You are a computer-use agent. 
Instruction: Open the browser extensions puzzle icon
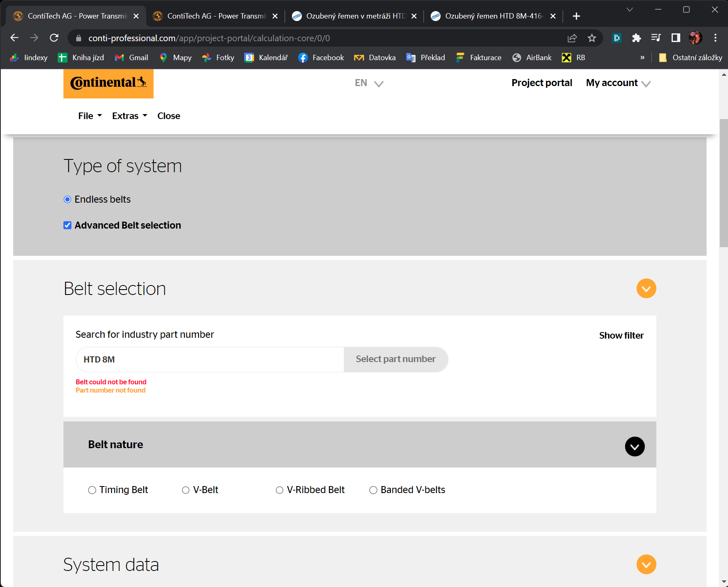click(636, 38)
